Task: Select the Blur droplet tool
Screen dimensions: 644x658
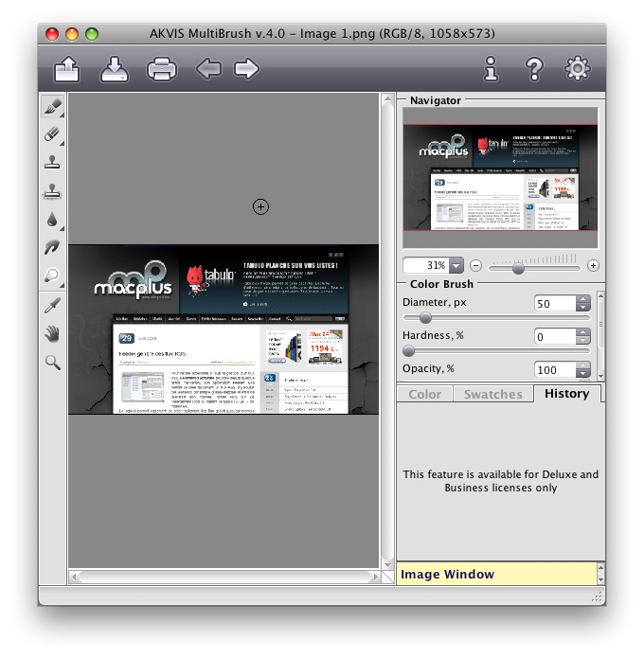Action: click(x=52, y=220)
